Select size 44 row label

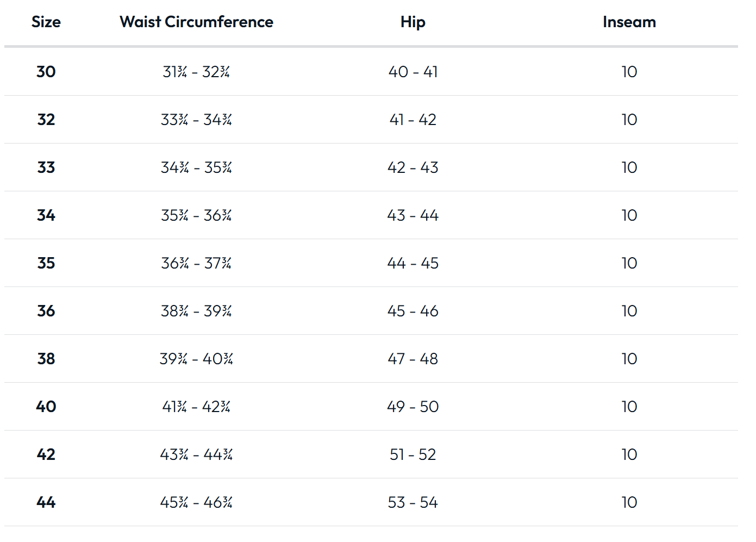[46, 502]
